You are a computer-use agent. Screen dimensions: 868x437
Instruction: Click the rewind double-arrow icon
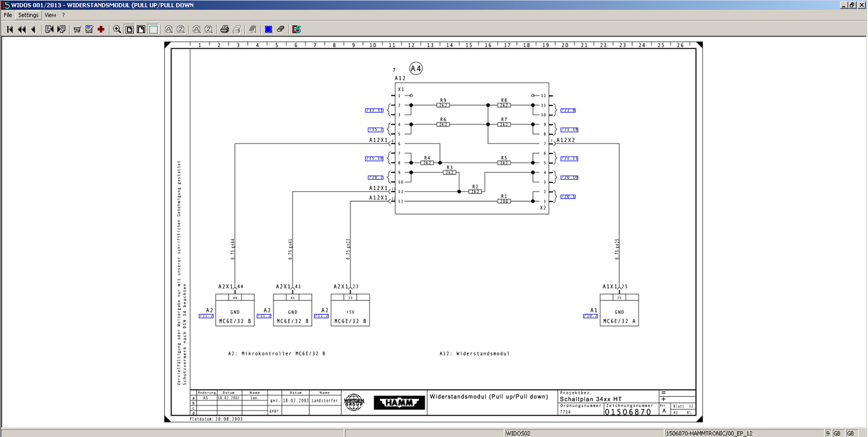(x=22, y=29)
